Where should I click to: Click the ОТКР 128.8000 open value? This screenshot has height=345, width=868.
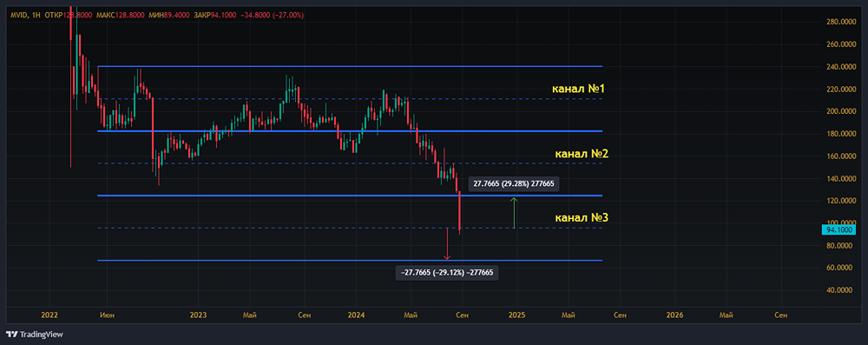(x=69, y=15)
